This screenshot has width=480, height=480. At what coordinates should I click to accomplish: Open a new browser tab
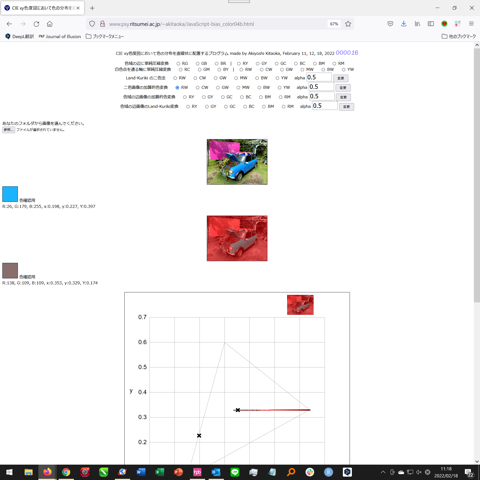[92, 8]
